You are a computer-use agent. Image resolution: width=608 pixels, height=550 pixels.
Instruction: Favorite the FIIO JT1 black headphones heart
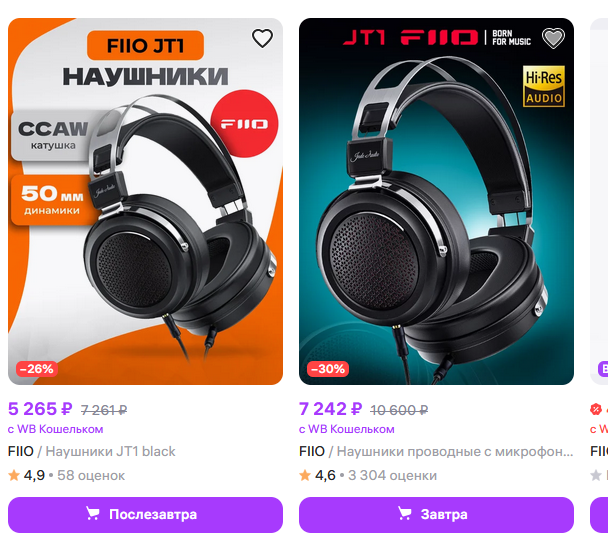coord(263,38)
